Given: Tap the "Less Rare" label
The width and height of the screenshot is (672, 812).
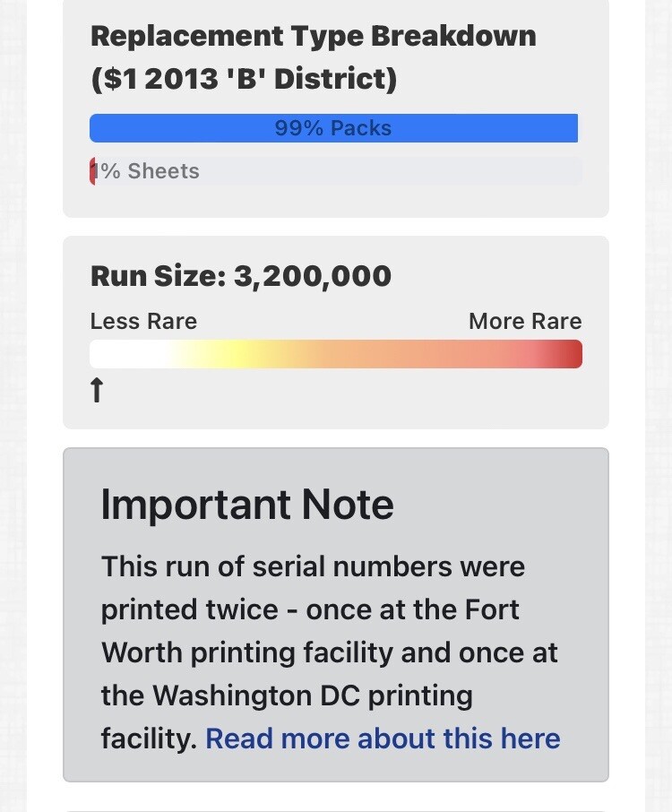Looking at the screenshot, I should pos(143,322).
